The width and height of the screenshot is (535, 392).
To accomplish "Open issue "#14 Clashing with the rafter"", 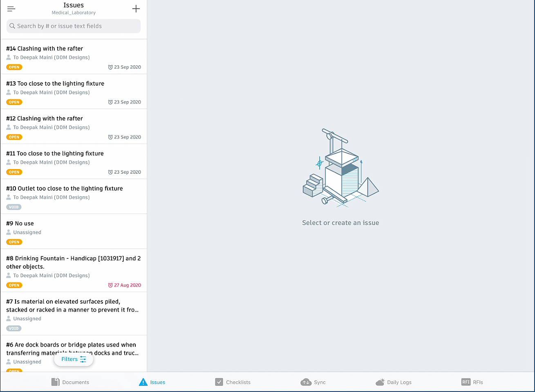I will 74,56.
